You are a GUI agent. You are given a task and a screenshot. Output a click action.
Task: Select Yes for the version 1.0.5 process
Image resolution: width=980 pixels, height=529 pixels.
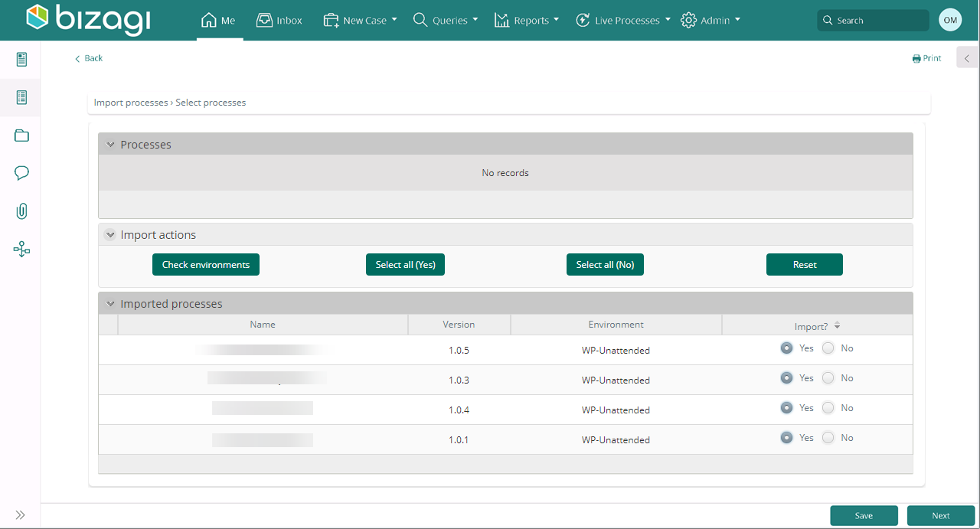(x=786, y=348)
